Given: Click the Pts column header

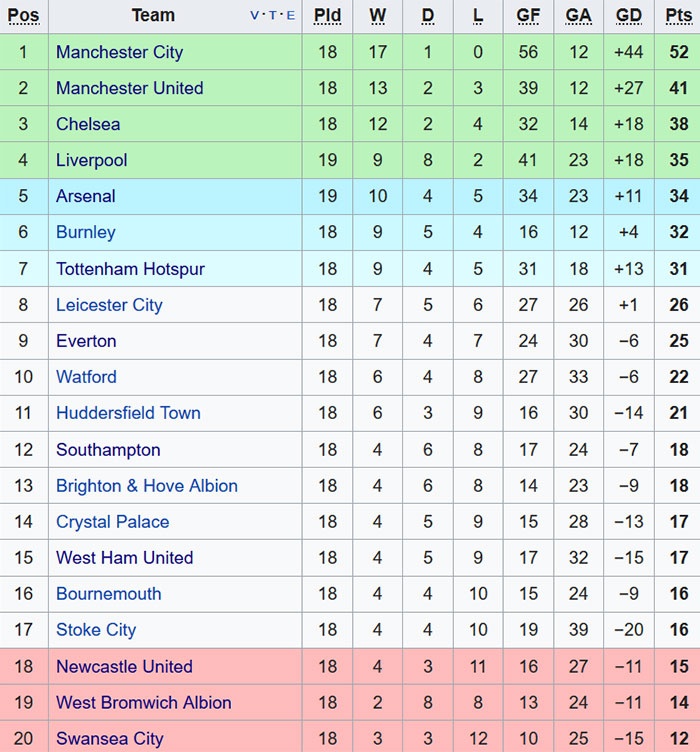Looking at the screenshot, I should (x=678, y=15).
